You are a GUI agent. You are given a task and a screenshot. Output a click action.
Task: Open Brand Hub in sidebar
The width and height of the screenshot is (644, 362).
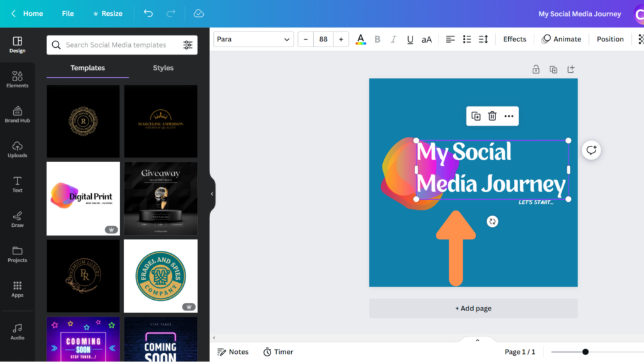(17, 114)
